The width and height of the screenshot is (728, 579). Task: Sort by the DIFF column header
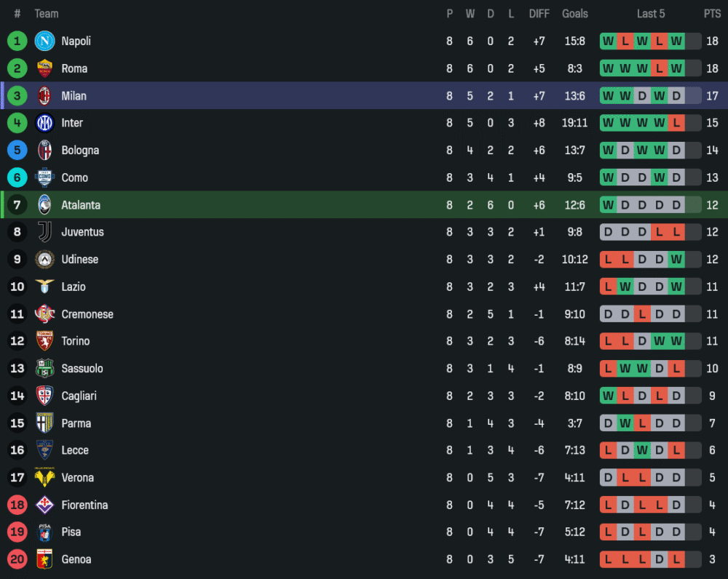coord(539,14)
